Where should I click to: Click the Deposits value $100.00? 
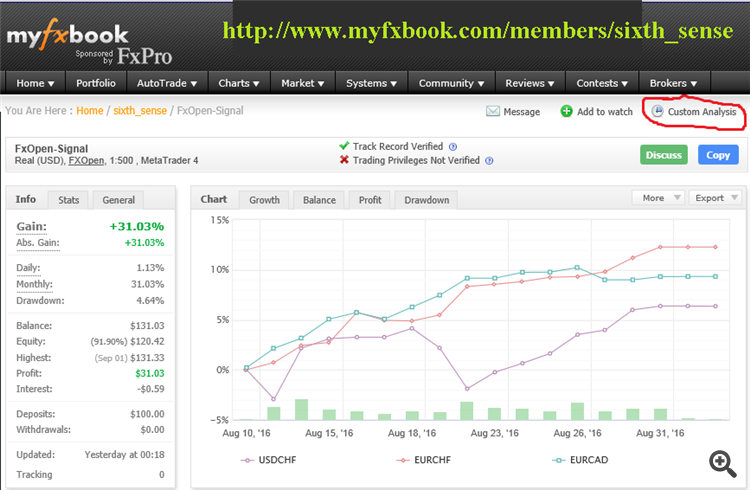147,414
